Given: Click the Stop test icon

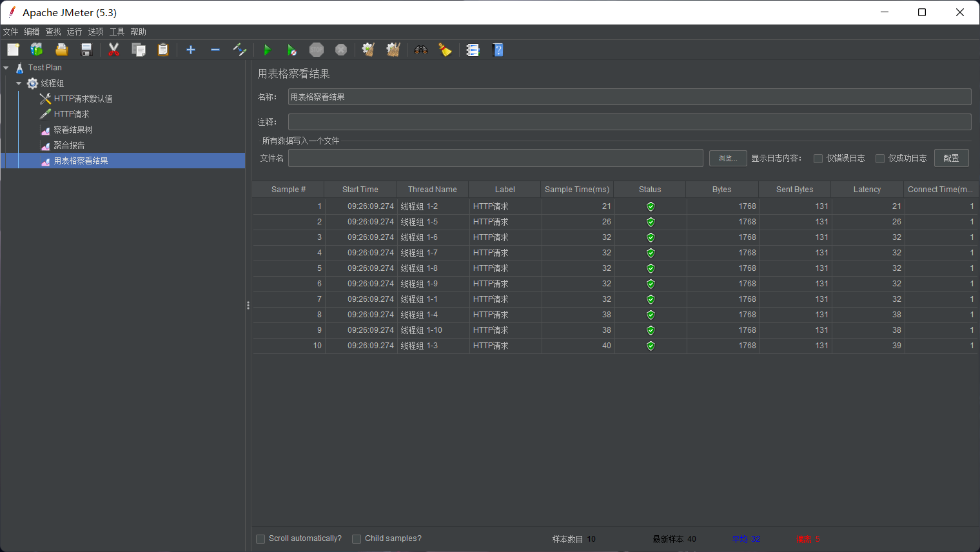Looking at the screenshot, I should [x=316, y=50].
